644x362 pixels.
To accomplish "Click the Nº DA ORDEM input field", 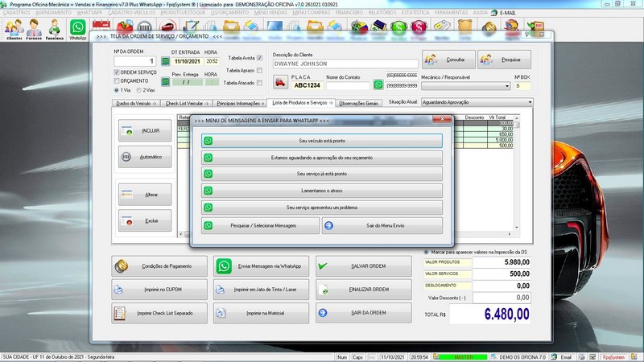I will [x=134, y=61].
